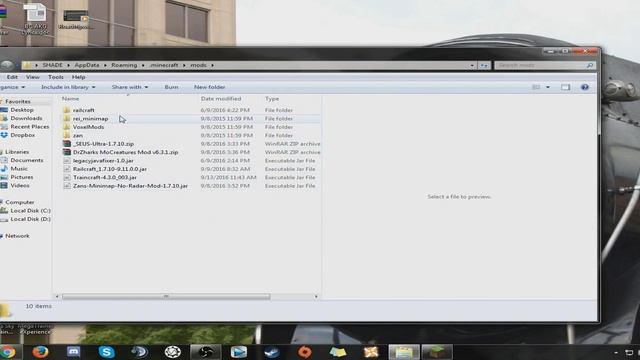This screenshot has height=360, width=640.
Task: Click horizontal scrollbar in file list
Action: click(166, 296)
